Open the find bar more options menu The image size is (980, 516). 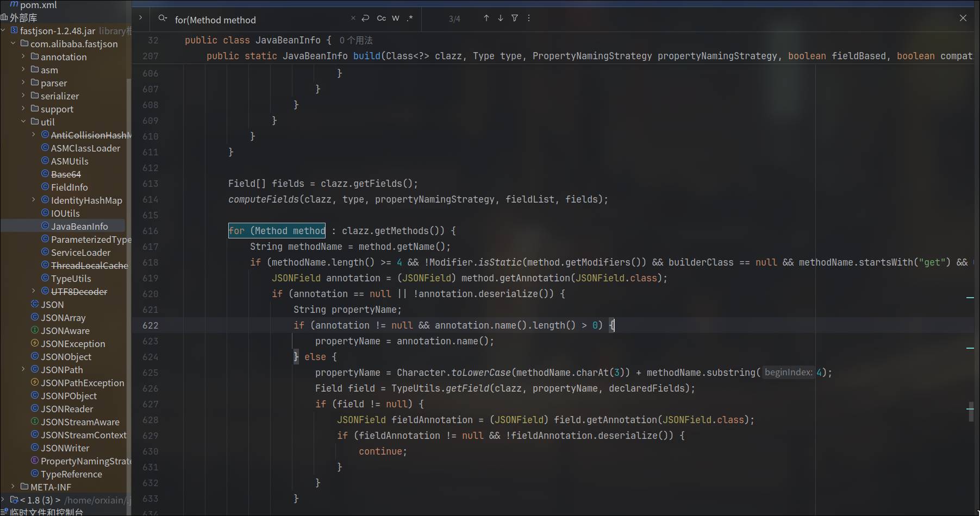tap(529, 18)
